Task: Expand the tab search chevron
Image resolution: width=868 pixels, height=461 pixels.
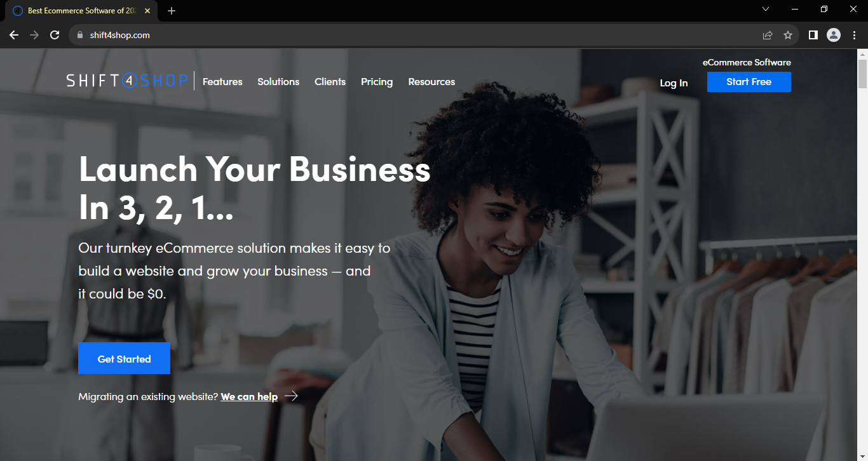Action: point(766,9)
